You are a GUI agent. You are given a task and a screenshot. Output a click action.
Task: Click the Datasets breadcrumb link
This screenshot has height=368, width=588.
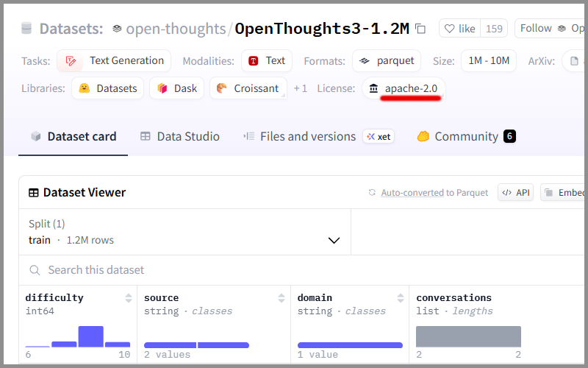tap(71, 29)
